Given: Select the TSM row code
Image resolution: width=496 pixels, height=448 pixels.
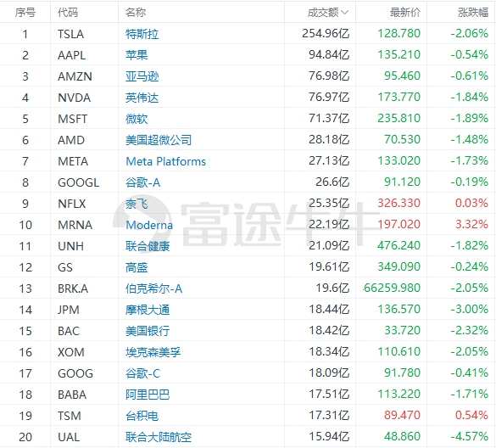Looking at the screenshot, I should pyautogui.click(x=70, y=416).
